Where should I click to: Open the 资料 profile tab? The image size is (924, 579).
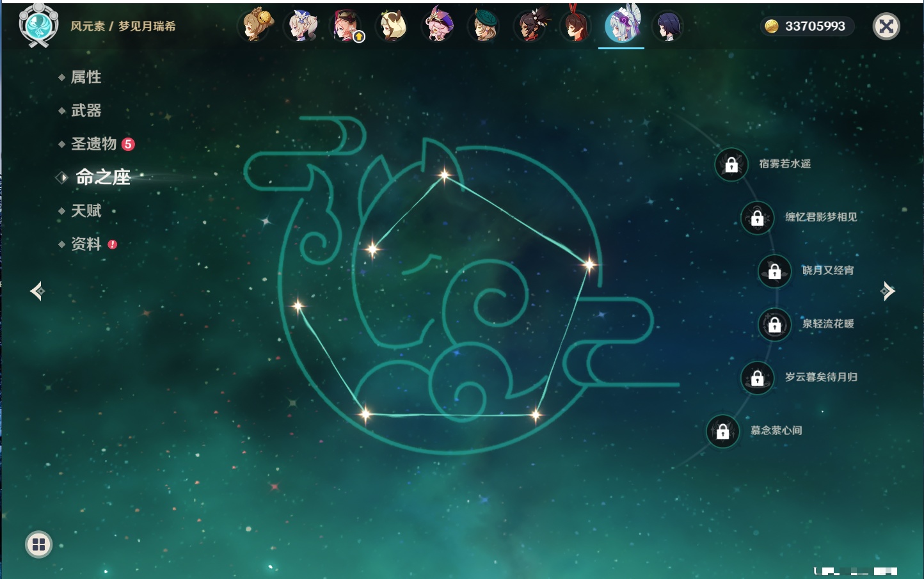(86, 244)
